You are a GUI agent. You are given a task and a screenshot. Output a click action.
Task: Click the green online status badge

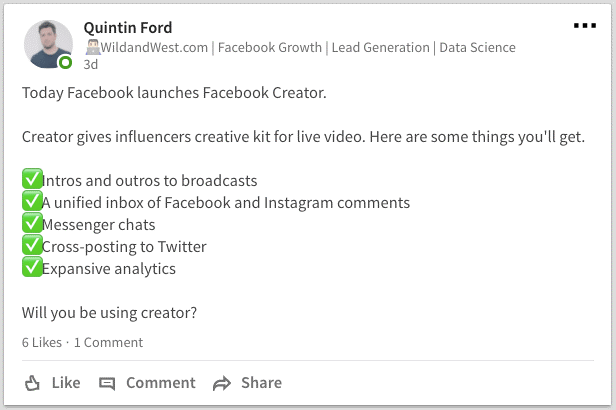(65, 62)
